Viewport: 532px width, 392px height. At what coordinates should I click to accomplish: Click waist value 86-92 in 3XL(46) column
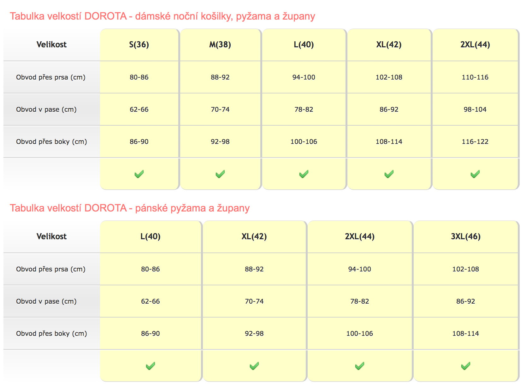(x=466, y=301)
